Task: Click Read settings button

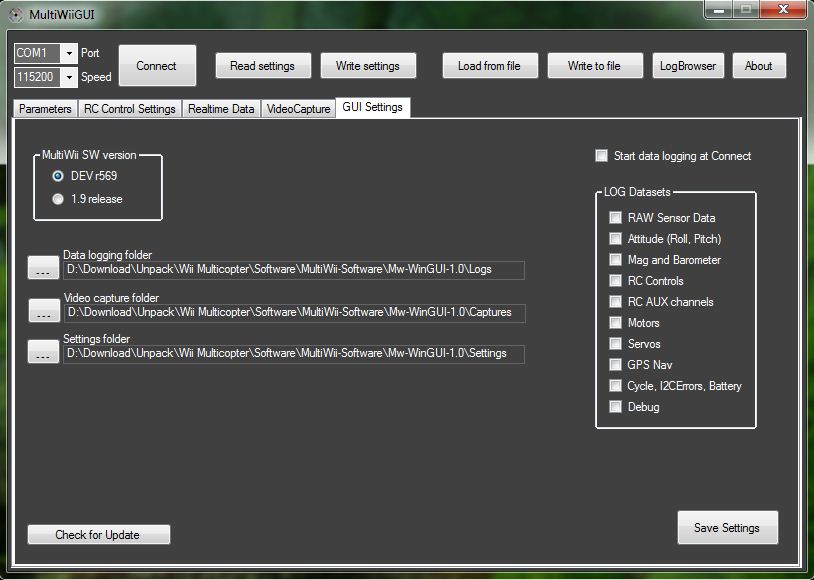Action: (263, 66)
